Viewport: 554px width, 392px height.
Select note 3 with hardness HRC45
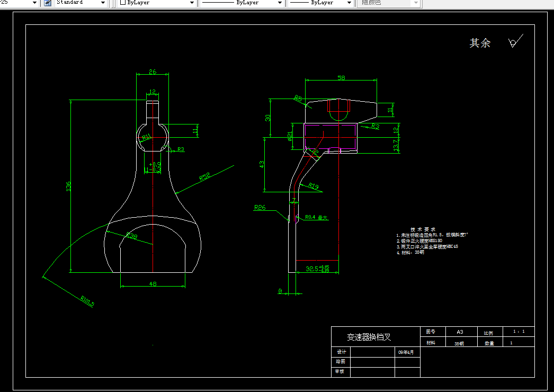pos(427,247)
